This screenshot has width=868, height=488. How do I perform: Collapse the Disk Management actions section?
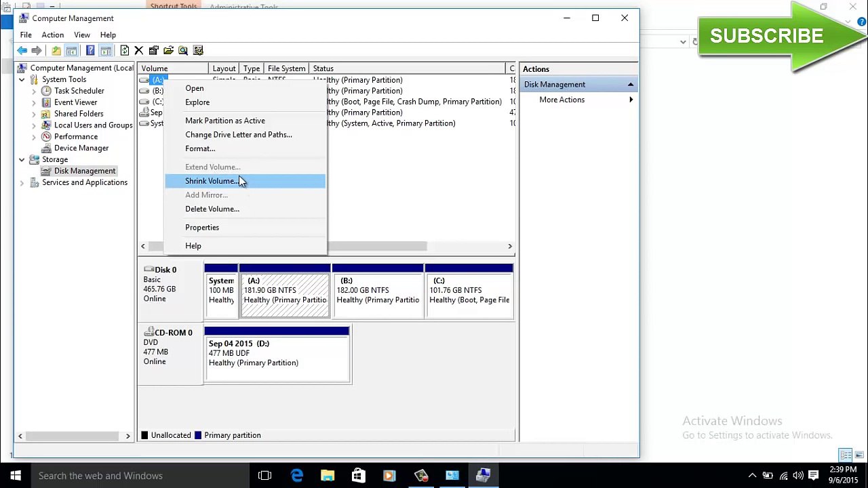(630, 85)
